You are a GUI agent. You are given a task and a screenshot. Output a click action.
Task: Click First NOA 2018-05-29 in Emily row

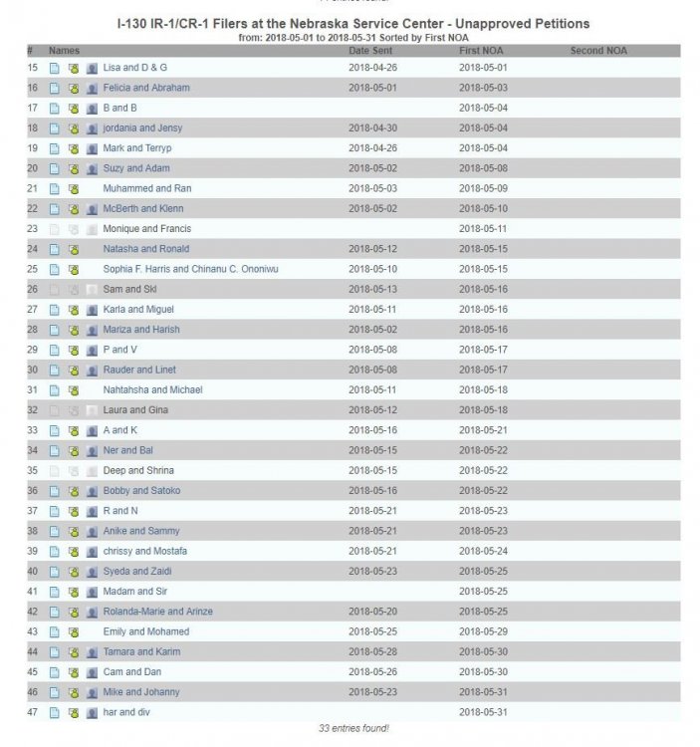pos(483,631)
